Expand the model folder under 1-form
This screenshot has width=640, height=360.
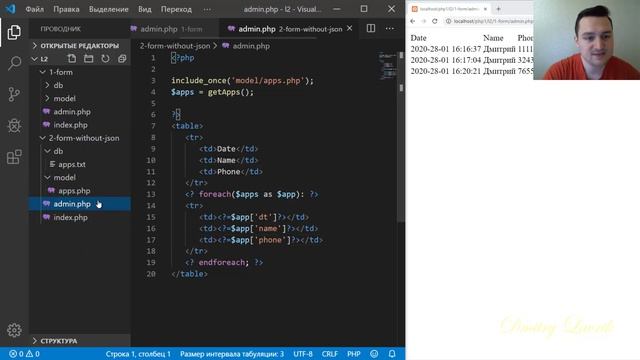pos(64,98)
